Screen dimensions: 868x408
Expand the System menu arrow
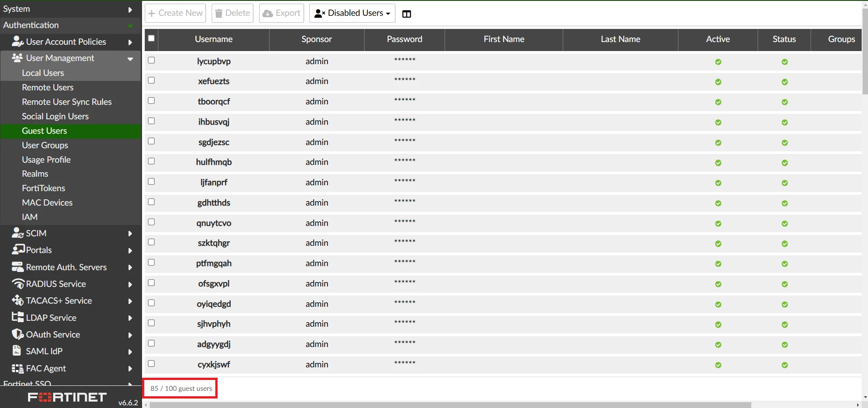[130, 9]
